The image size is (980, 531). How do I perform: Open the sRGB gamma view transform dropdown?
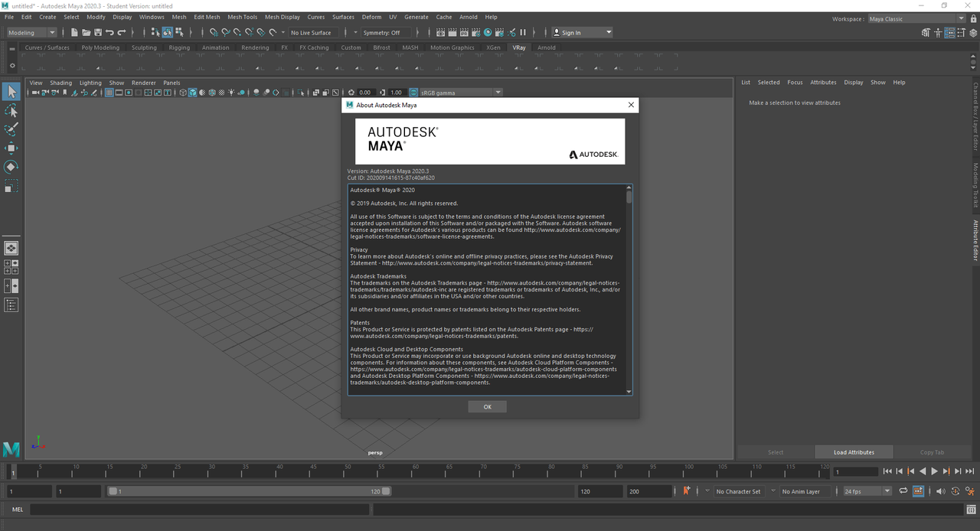461,93
